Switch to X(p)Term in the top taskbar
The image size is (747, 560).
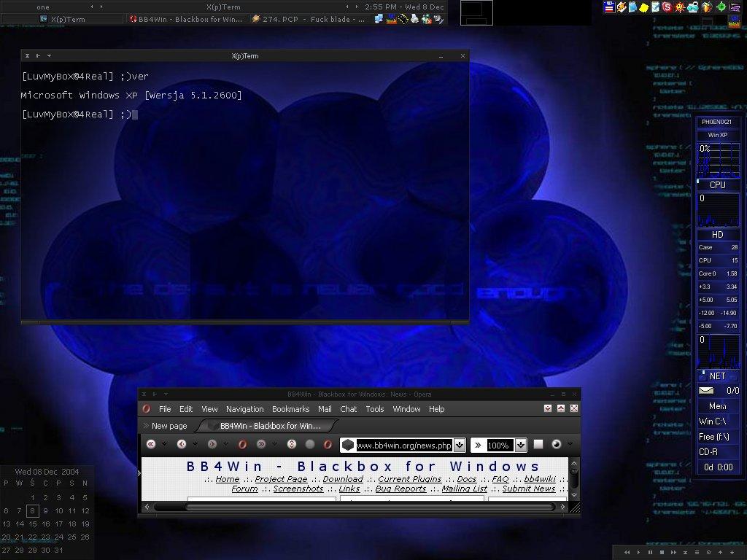pyautogui.click(x=62, y=19)
